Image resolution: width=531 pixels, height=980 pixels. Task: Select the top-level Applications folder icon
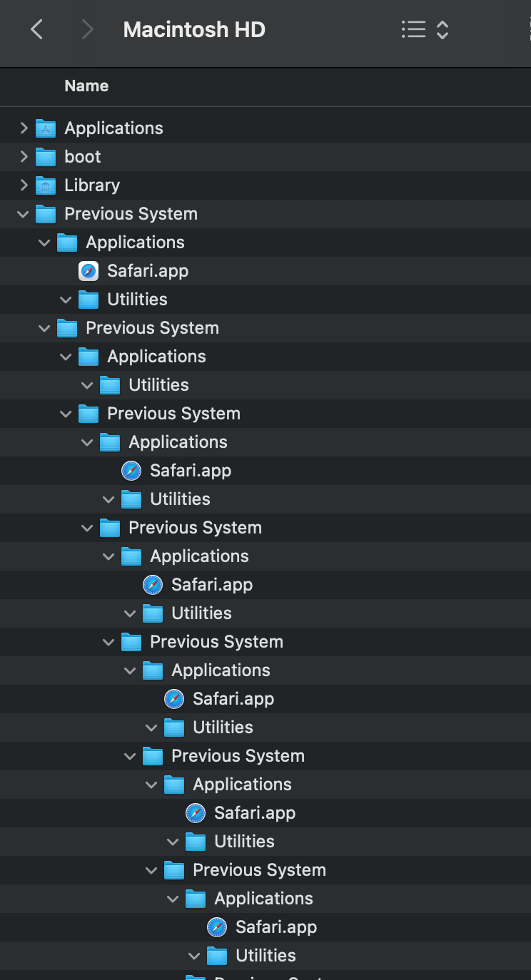(46, 128)
